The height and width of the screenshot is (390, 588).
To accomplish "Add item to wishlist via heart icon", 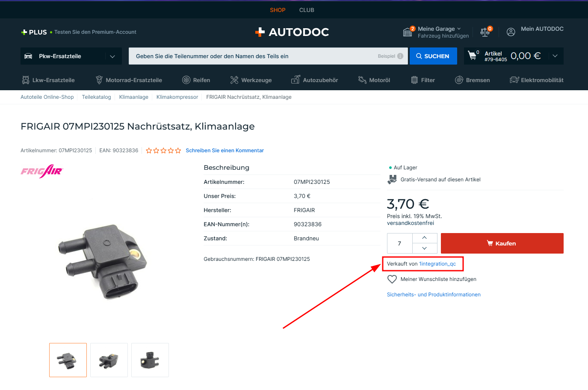I will coord(392,279).
